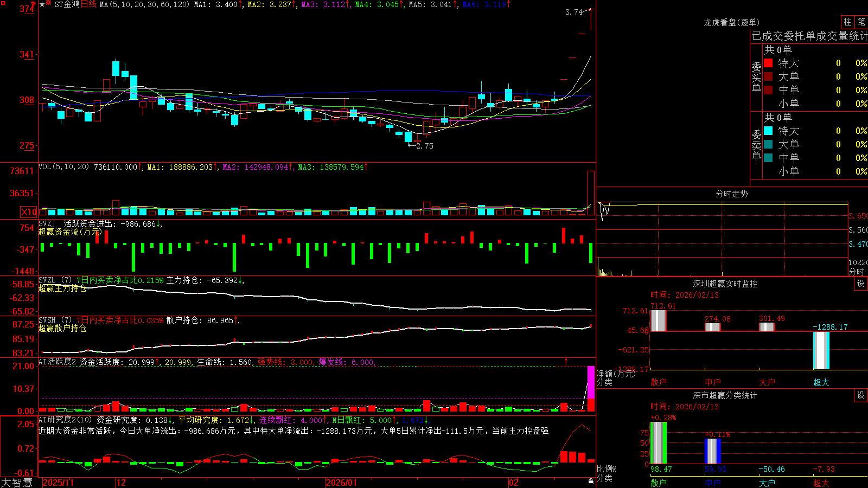Click the 深市超赢分类统计 panel title

point(725,395)
